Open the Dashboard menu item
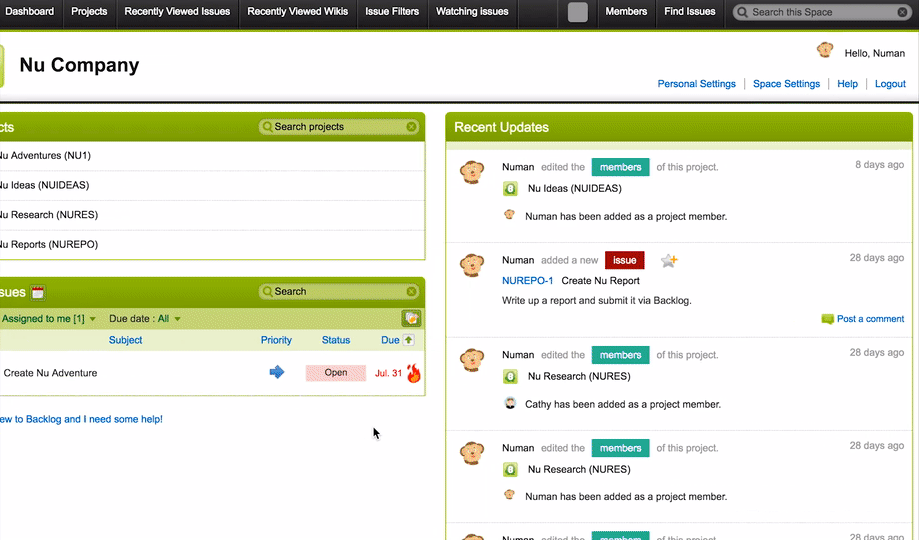Viewport: 919px width, 540px height. click(x=29, y=12)
